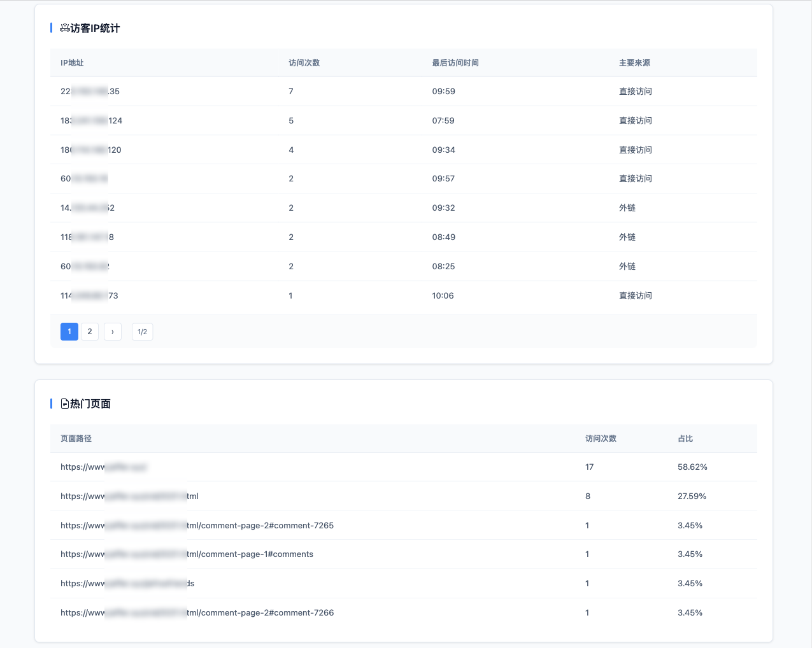The image size is (812, 648).
Task: Click the 热门页面 section title
Action: click(90, 404)
